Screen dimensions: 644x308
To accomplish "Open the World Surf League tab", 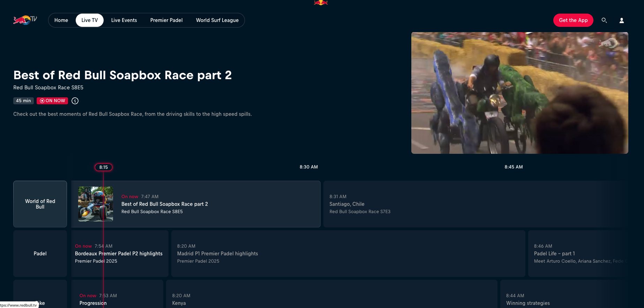I will [217, 20].
